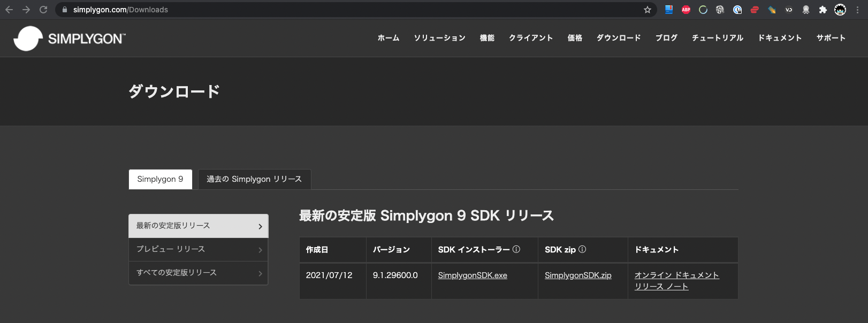Open the チュートリアル nav item
Screen dimensions: 868x323
(x=718, y=38)
